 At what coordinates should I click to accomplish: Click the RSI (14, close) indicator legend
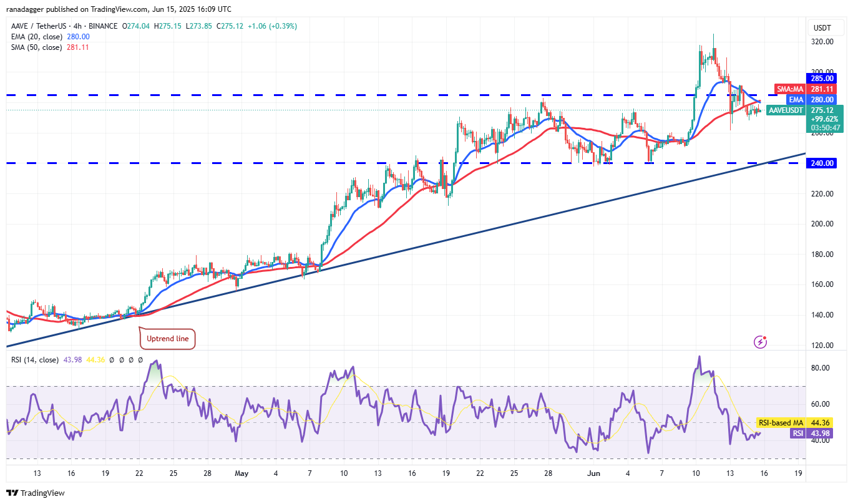[35, 360]
